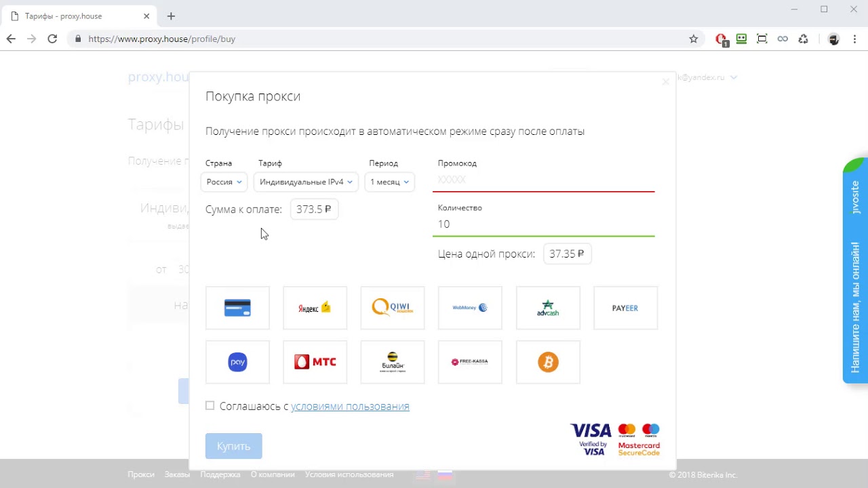This screenshot has height=488, width=868.
Task: Open О компании footer link
Action: (273, 474)
